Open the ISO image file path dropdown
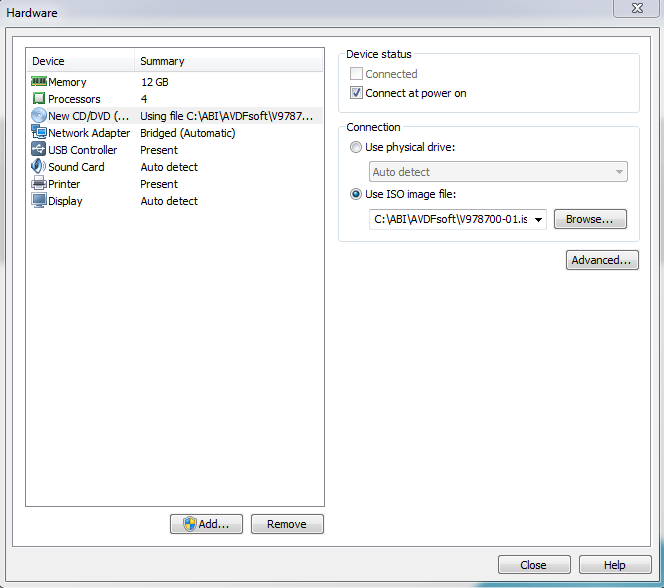The image size is (664, 588). pos(539,220)
